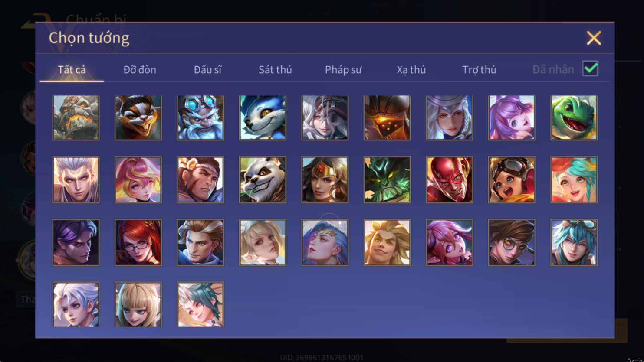
Task: Choose the red-haired hero wearing glasses
Action: coord(138,242)
